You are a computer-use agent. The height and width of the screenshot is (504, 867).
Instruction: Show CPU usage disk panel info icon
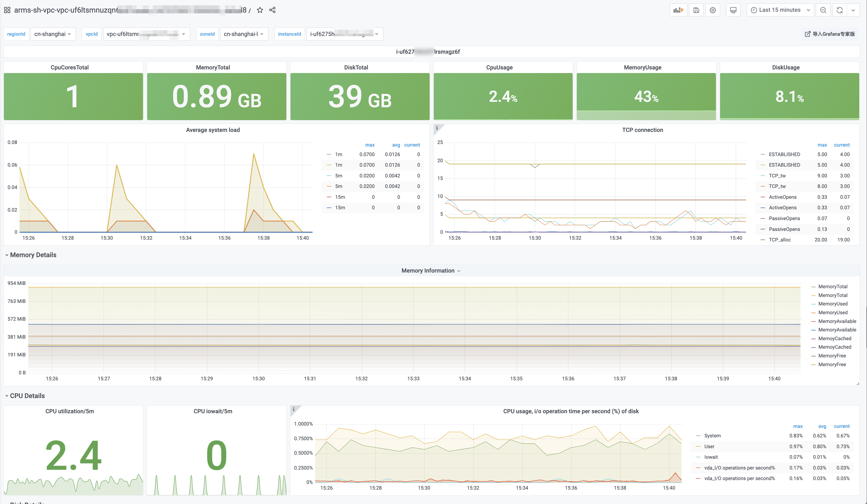click(x=294, y=409)
